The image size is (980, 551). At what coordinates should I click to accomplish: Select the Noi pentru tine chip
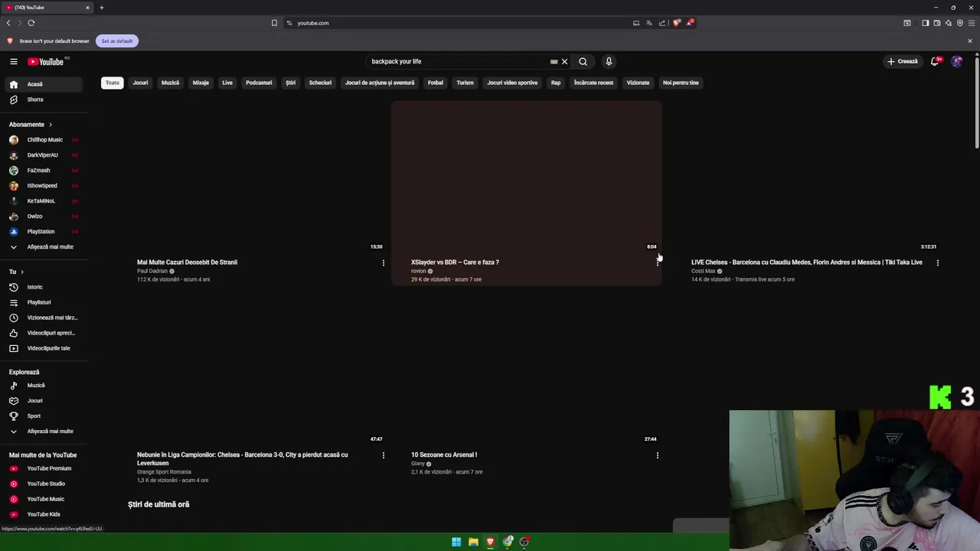click(681, 83)
